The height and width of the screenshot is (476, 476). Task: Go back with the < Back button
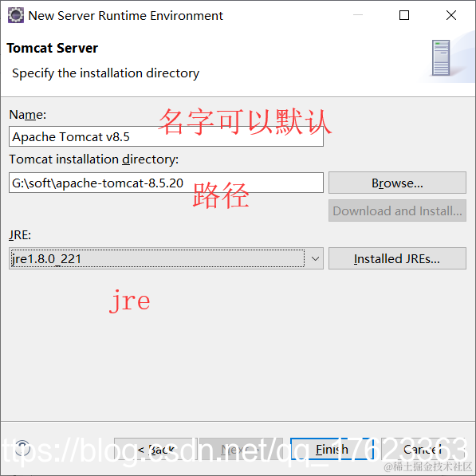coord(155,449)
